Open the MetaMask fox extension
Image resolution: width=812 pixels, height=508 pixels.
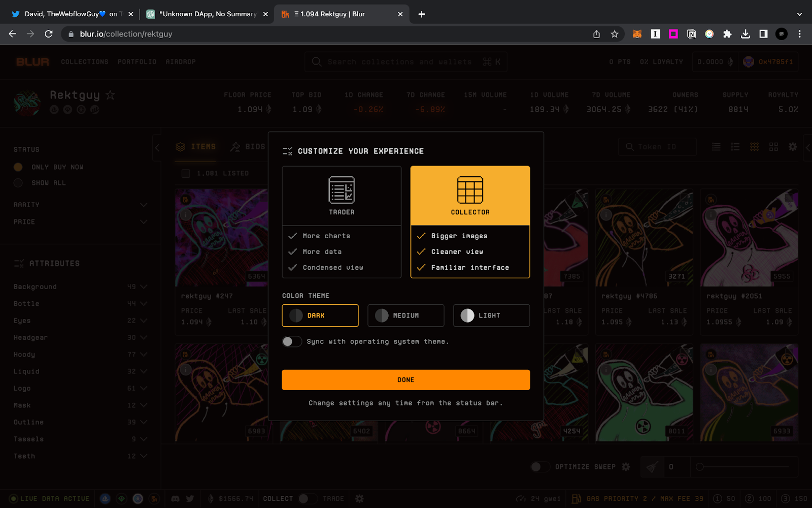click(637, 34)
